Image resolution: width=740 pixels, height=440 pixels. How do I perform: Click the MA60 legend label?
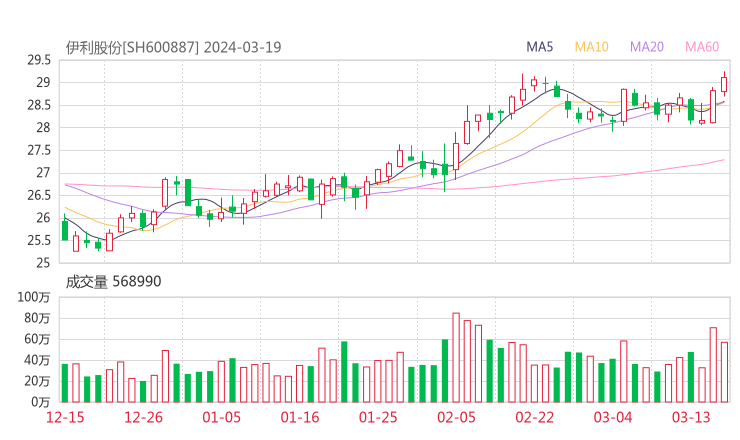[x=702, y=47]
